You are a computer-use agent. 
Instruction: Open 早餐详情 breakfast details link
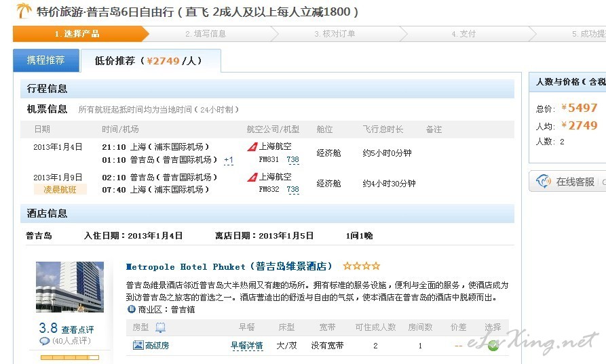[x=246, y=346]
